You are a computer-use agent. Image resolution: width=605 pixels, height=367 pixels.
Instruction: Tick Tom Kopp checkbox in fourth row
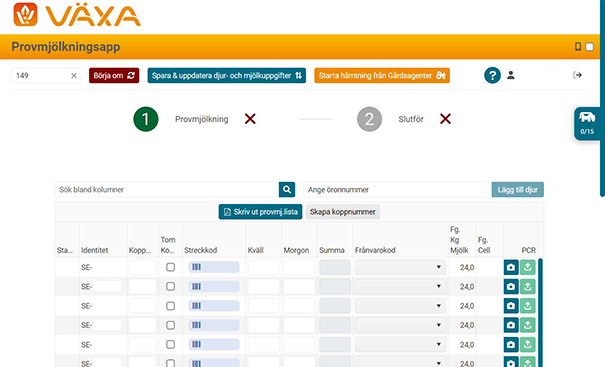click(171, 325)
